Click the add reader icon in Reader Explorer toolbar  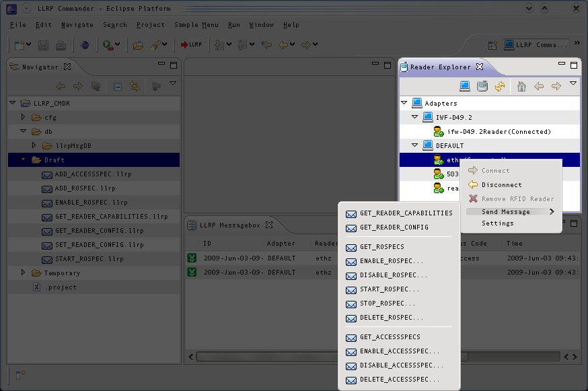482,86
